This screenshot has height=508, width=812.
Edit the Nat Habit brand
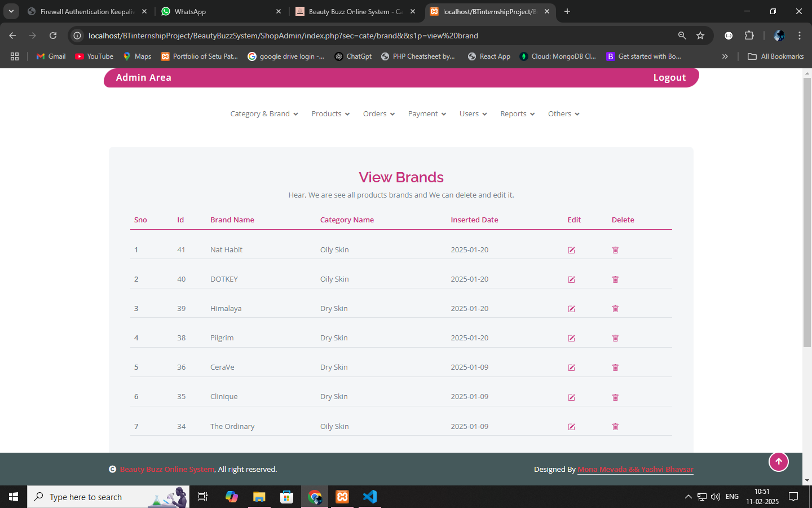[571, 250]
